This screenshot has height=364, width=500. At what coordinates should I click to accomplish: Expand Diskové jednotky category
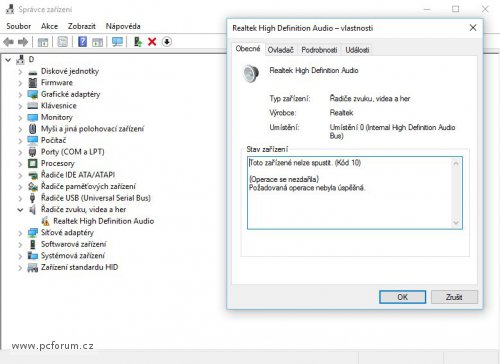(x=20, y=72)
